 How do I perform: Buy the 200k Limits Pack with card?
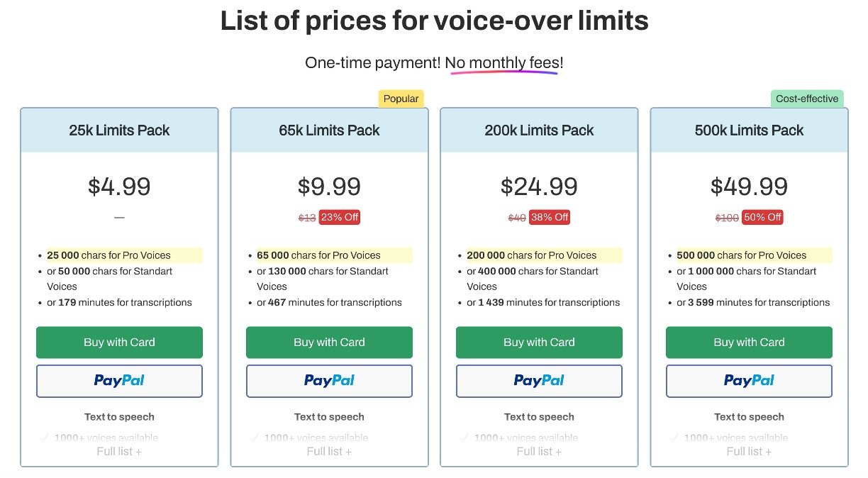539,342
